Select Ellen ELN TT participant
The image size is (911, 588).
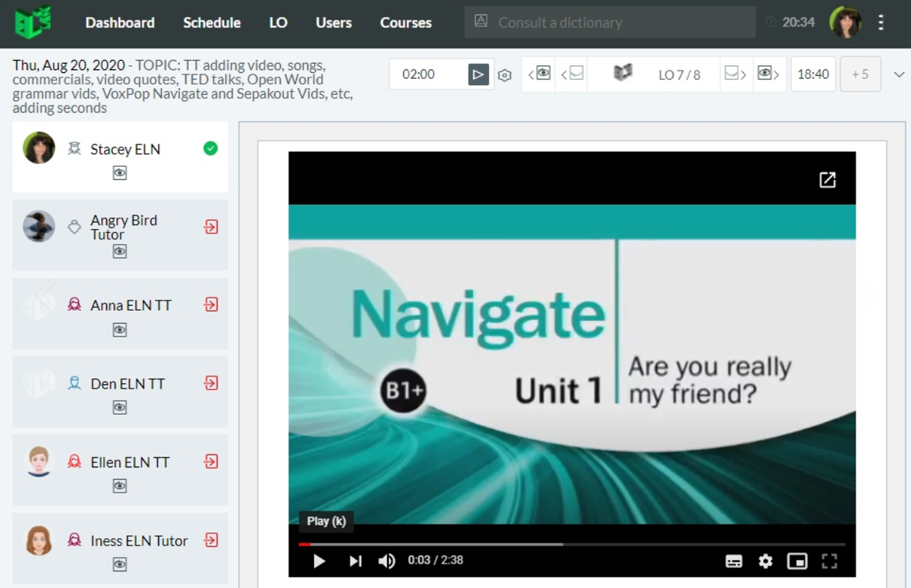point(120,470)
